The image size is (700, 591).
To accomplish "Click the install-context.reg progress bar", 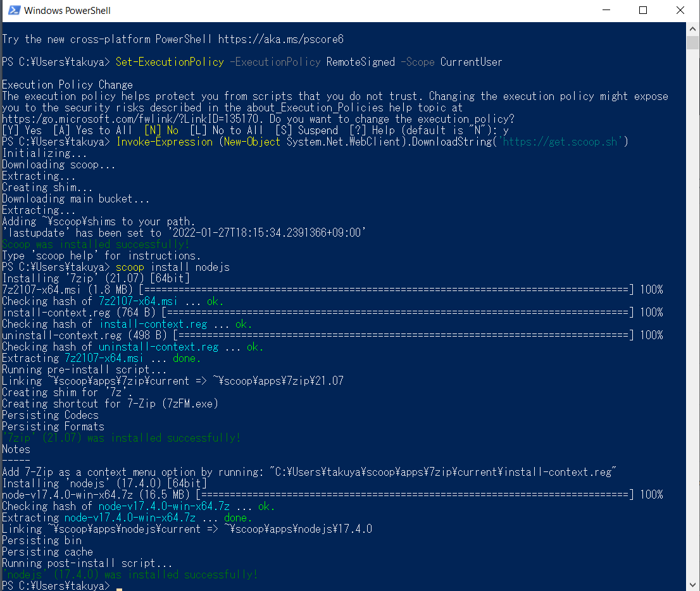I will click(397, 313).
